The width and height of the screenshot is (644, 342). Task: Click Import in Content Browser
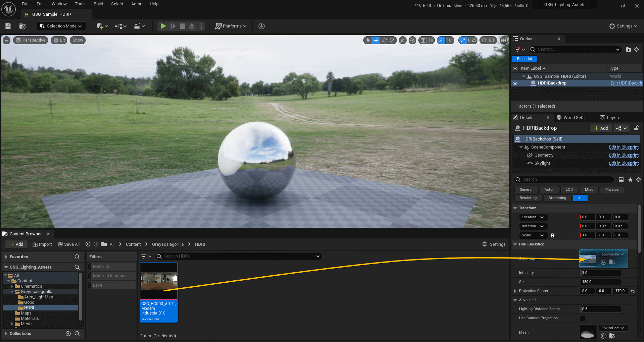click(x=42, y=244)
